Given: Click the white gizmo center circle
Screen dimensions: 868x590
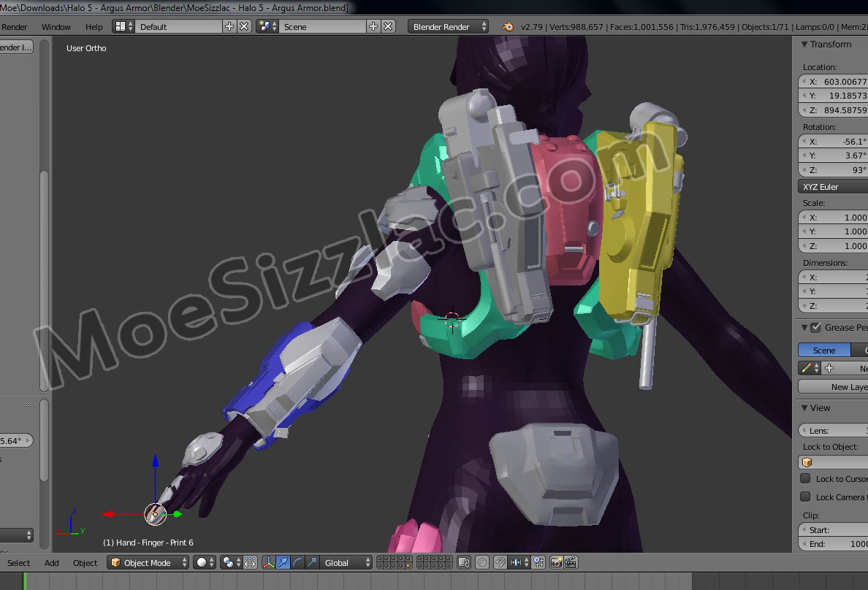Looking at the screenshot, I should (155, 515).
